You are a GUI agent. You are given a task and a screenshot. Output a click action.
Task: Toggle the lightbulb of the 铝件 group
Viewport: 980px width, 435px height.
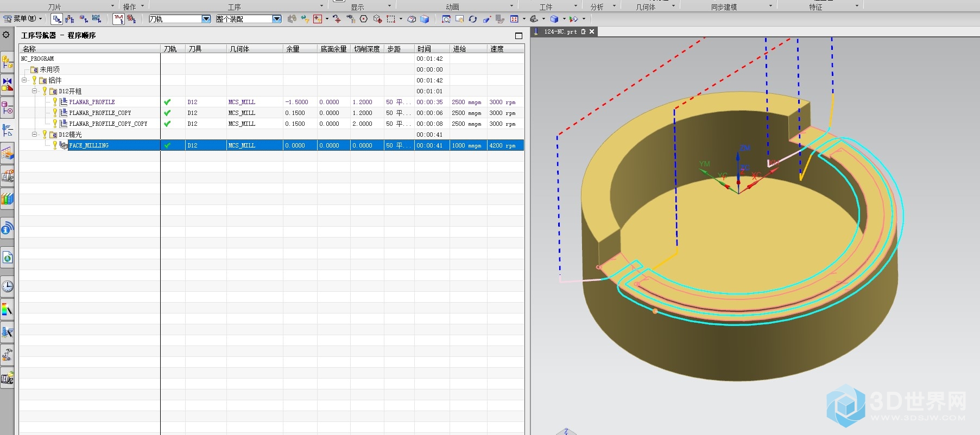[34, 80]
